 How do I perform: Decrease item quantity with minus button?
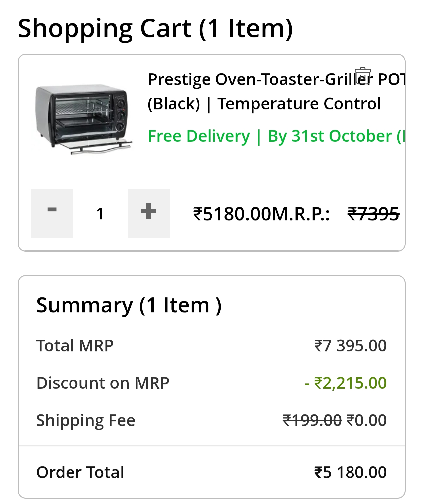[x=52, y=213]
